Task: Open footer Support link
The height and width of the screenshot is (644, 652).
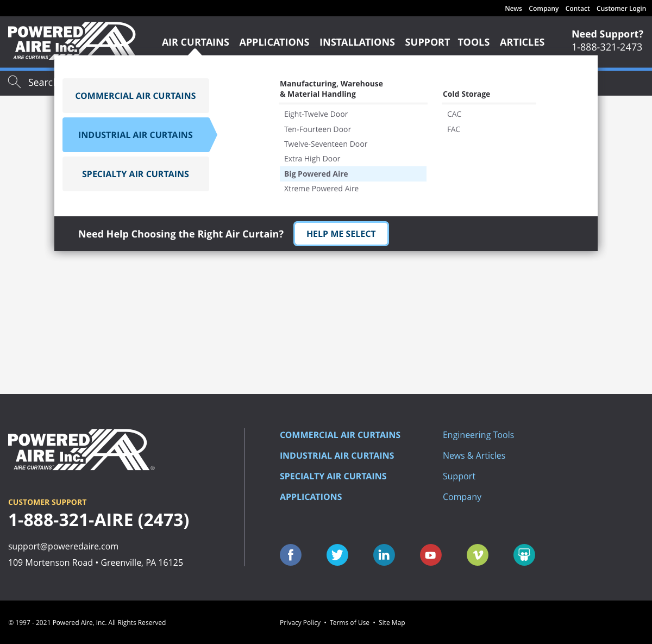Action: pos(459,476)
